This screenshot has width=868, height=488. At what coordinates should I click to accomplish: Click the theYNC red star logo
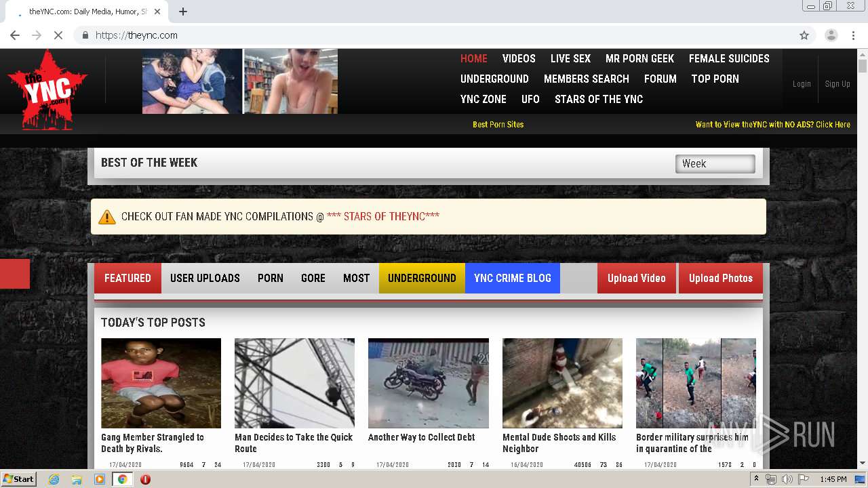click(47, 89)
